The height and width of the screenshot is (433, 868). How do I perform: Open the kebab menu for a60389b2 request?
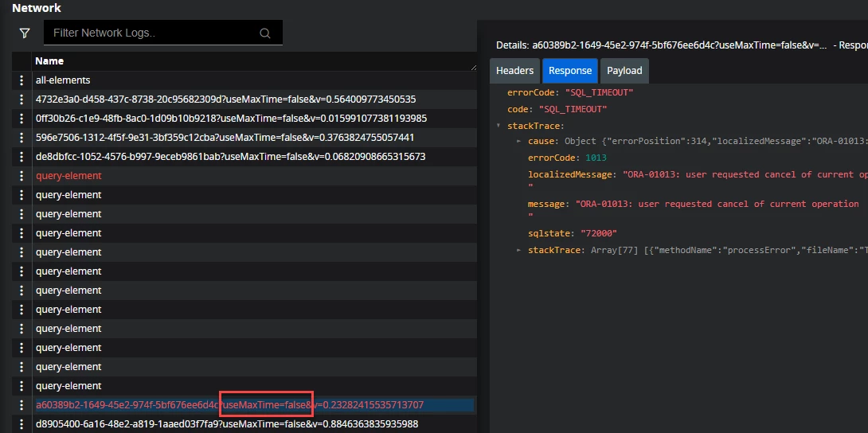pos(22,405)
